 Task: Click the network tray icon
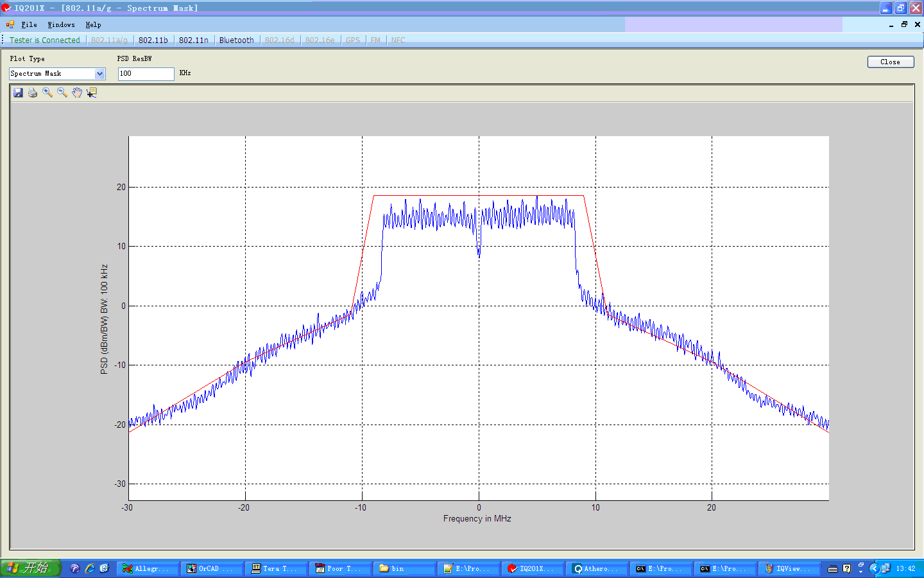click(886, 568)
